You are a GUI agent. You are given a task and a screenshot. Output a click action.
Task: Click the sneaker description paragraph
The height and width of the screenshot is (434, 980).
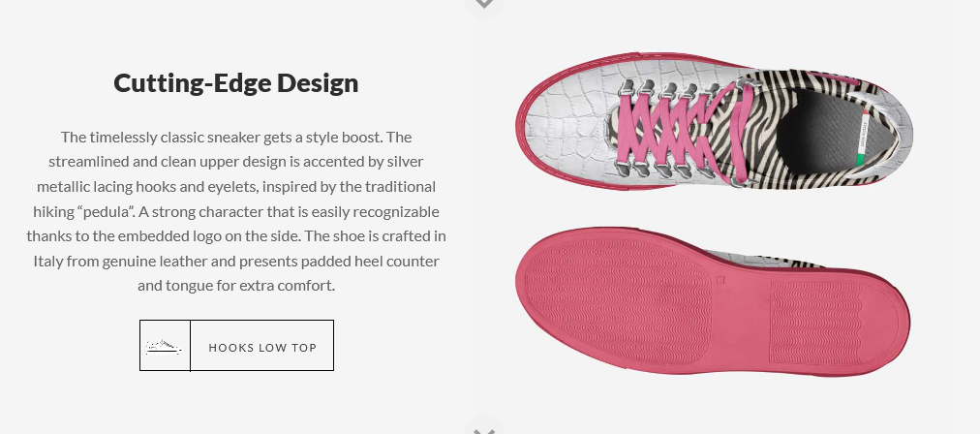pos(236,210)
